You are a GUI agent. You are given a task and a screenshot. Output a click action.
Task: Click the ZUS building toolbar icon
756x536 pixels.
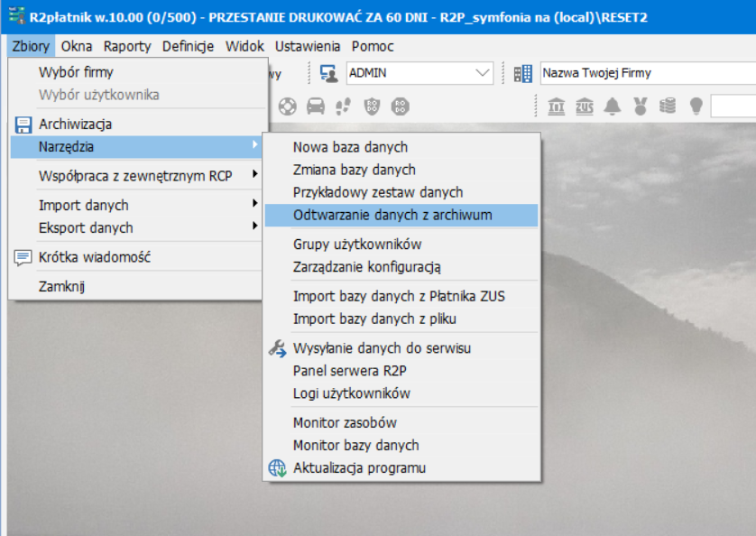[585, 106]
